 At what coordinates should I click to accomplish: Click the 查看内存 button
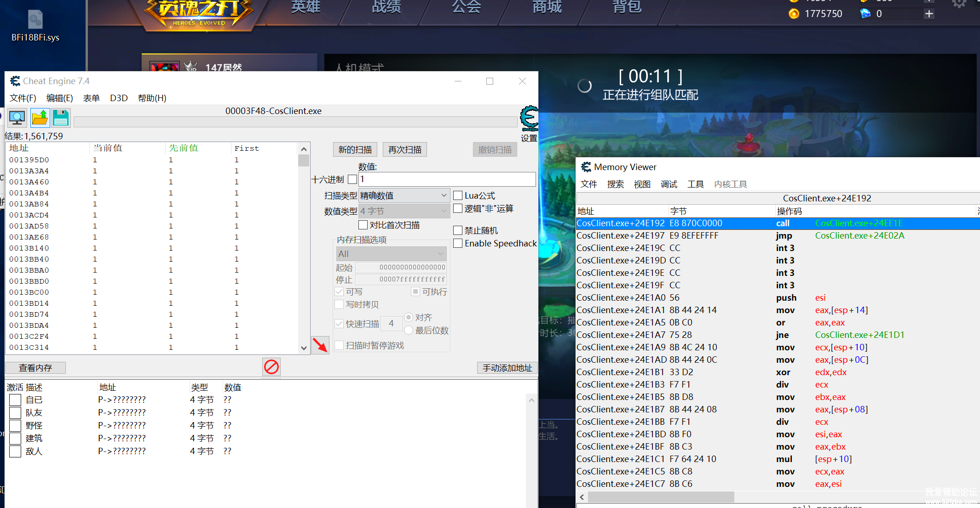click(x=35, y=368)
